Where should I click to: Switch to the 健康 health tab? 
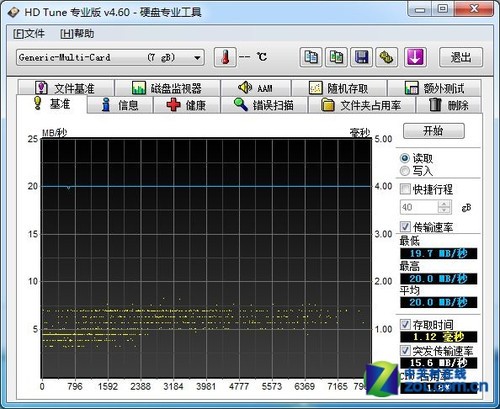pos(186,105)
